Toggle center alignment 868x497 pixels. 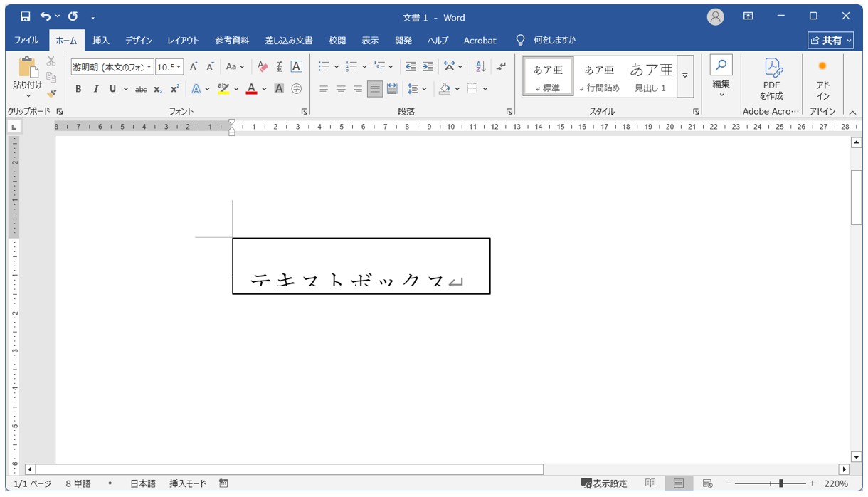(341, 89)
